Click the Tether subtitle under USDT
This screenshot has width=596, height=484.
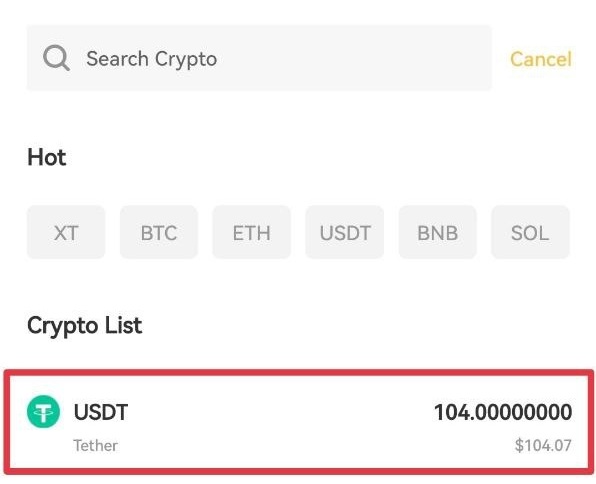pos(95,445)
